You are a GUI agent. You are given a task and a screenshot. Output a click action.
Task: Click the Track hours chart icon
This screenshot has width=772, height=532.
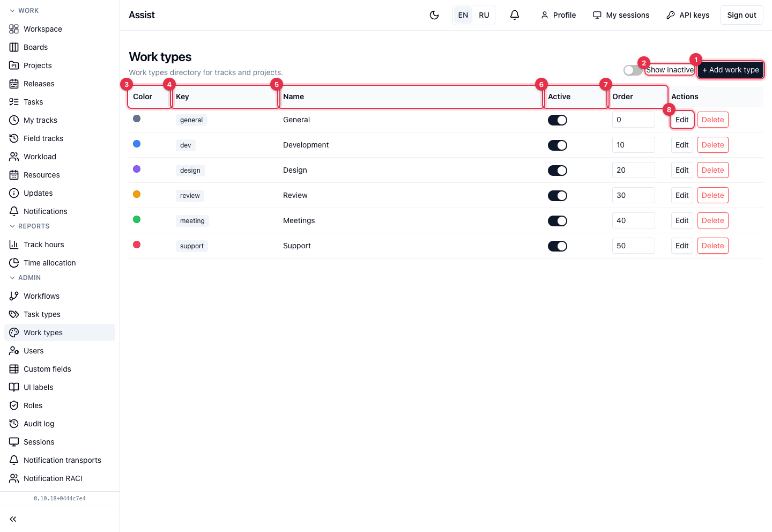coord(14,245)
